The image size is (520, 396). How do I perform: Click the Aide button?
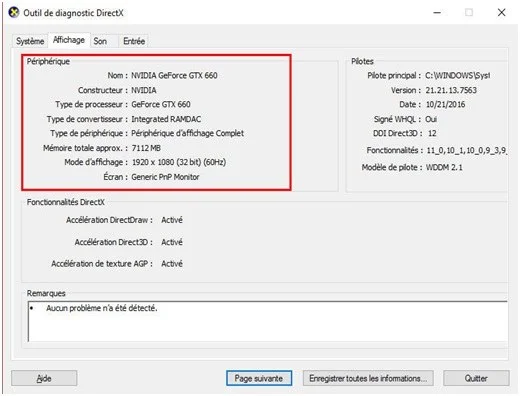coord(44,378)
